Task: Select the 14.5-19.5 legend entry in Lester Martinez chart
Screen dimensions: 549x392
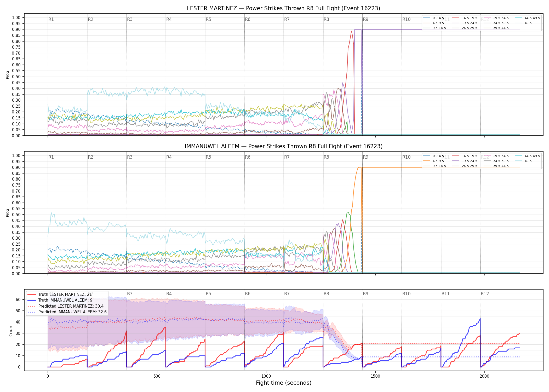Action: (465, 18)
